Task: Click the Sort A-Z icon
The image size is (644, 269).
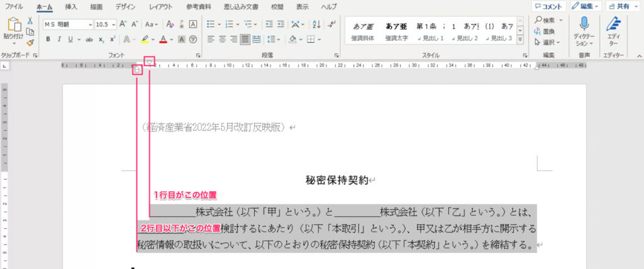Action: point(316,25)
